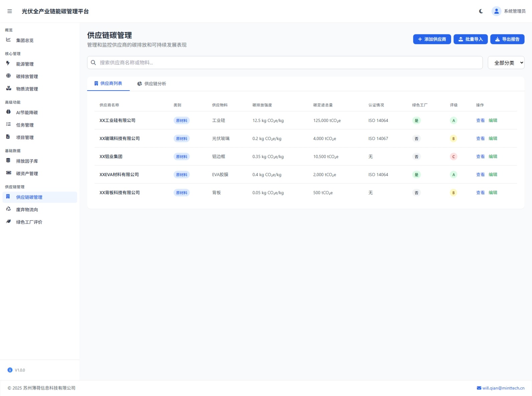Edit the XX铝业集团 supplier row
This screenshot has width=532, height=396.
click(493, 156)
